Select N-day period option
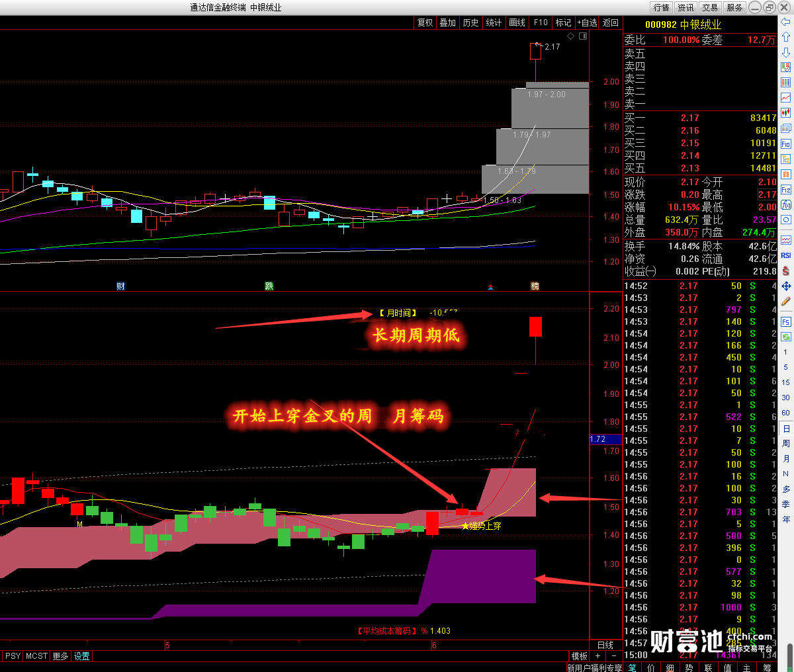The image size is (794, 672). (x=786, y=474)
